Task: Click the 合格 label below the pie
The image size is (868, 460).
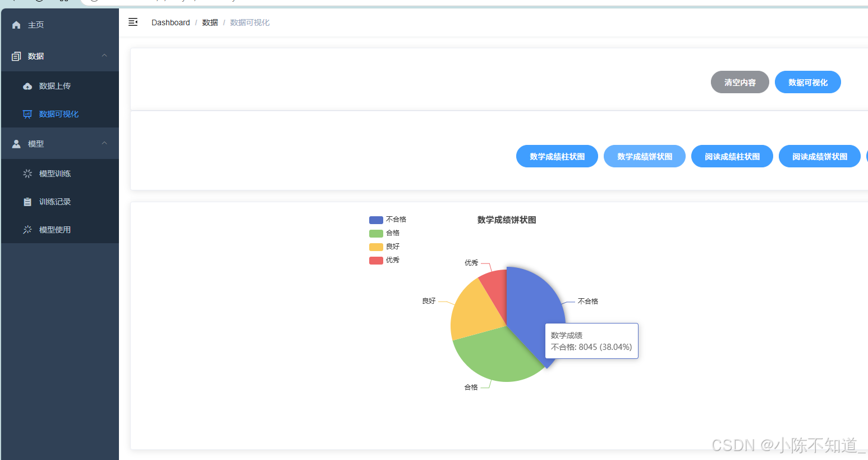Action: tap(471, 388)
